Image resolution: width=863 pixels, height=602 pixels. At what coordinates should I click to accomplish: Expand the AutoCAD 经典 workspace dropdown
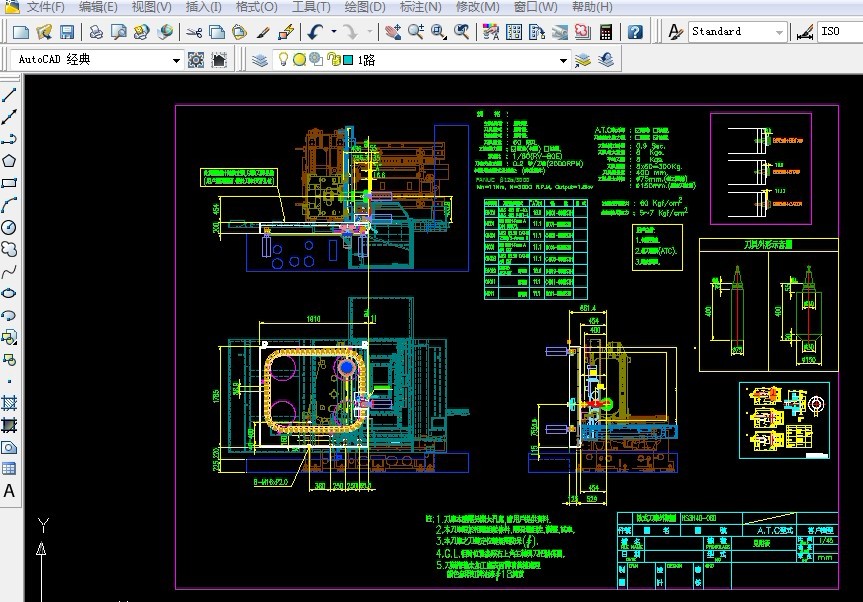(x=177, y=59)
